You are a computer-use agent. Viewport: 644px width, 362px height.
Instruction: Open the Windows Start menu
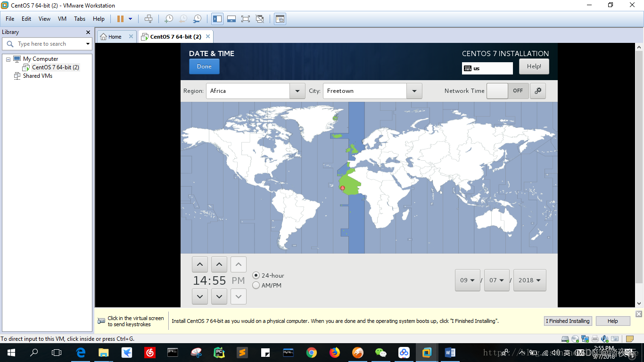11,352
